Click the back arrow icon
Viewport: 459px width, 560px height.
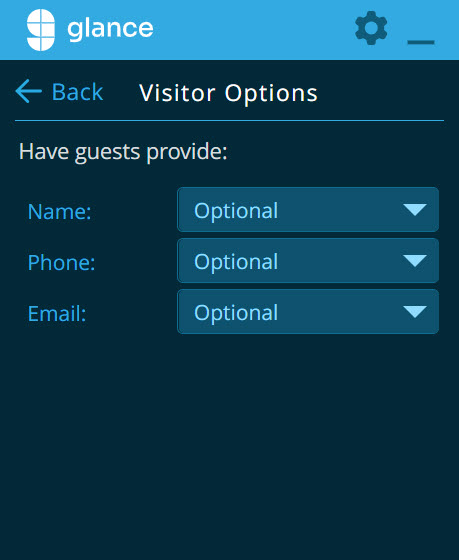29,91
